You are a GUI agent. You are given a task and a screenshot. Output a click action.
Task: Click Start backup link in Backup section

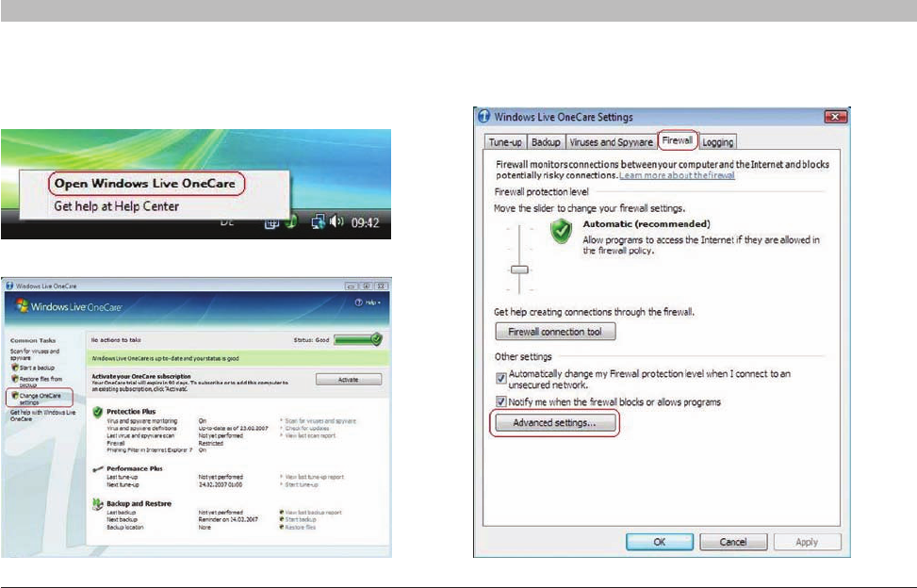pyautogui.click(x=300, y=519)
